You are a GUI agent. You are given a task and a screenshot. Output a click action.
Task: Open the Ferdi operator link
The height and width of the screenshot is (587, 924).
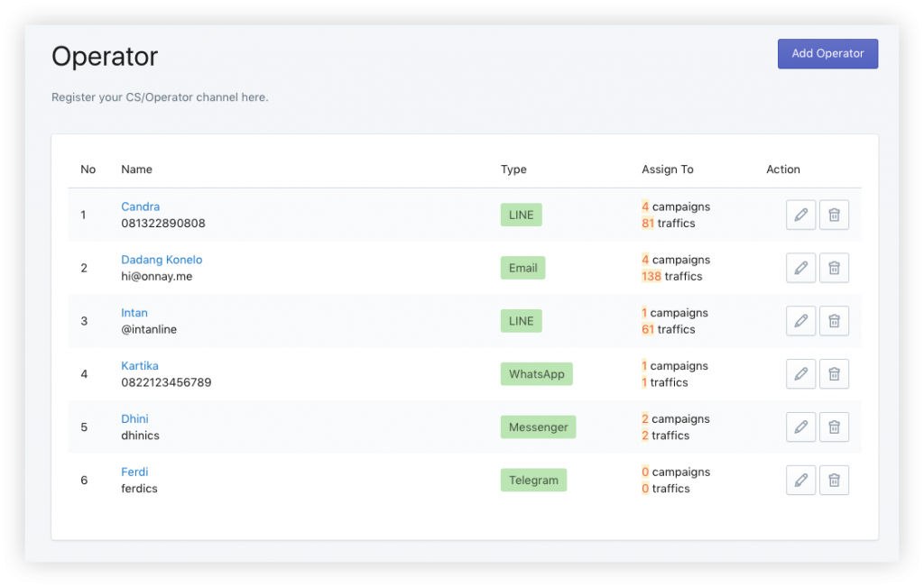pos(134,472)
